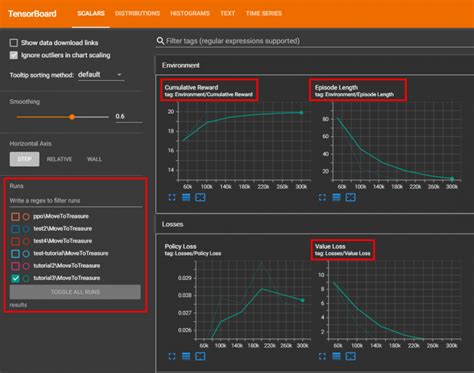Viewport: 474px width, 373px height.
Task: Expand the Cumulative Reward chart to full size
Action: click(x=172, y=197)
